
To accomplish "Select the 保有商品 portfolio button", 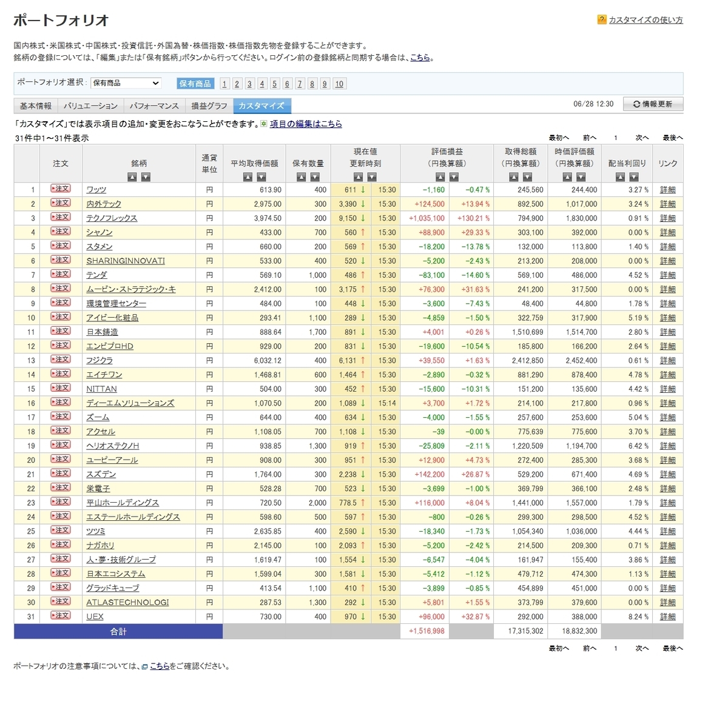I will pyautogui.click(x=195, y=84).
